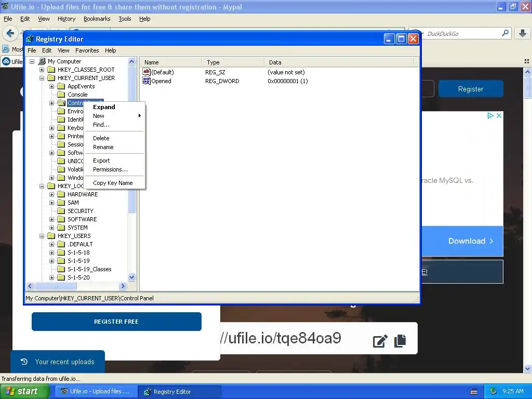Select the SECURITY folder icon
This screenshot has width=532, height=399.
[x=61, y=211]
